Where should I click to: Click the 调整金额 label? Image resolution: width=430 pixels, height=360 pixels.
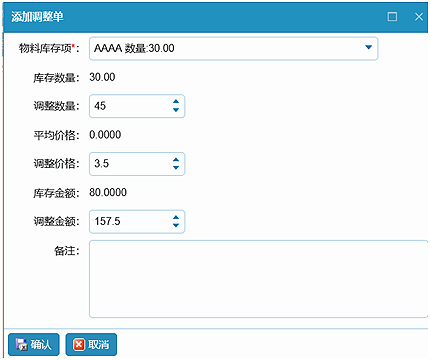point(57,222)
